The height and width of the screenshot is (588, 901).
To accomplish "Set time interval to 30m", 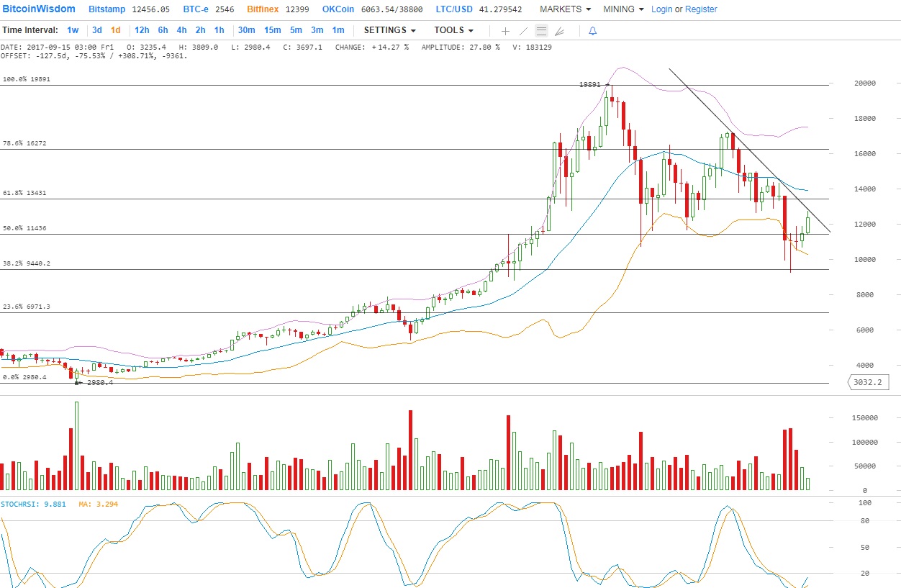I will click(246, 30).
